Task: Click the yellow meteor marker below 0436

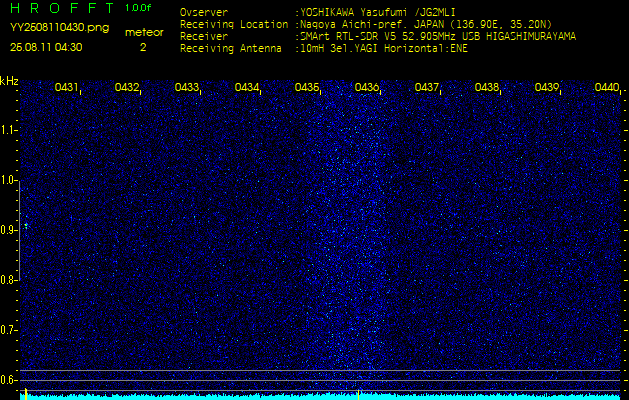Action: click(358, 394)
